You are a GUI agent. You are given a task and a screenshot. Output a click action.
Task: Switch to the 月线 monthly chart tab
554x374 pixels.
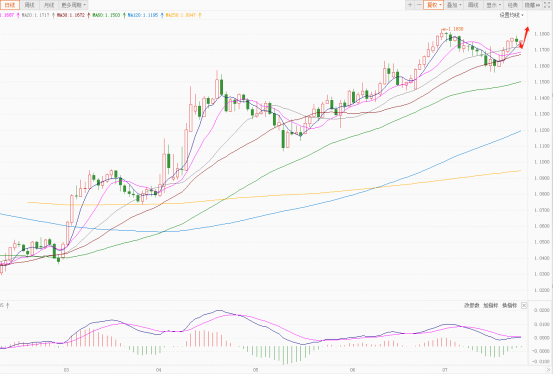pos(49,5)
